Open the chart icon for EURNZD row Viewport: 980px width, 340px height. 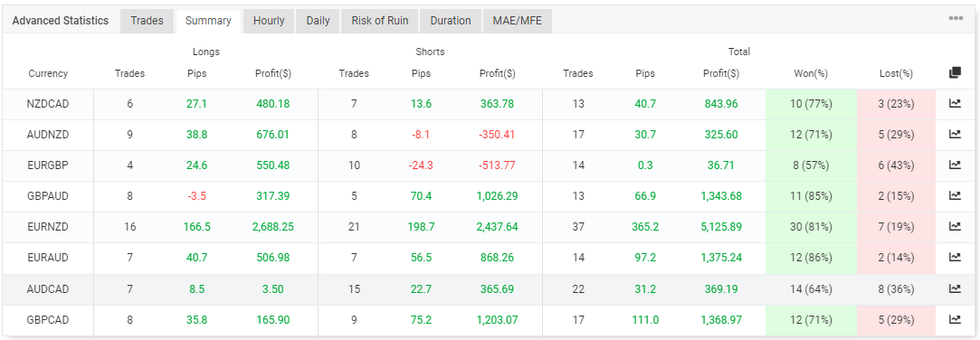pos(955,226)
